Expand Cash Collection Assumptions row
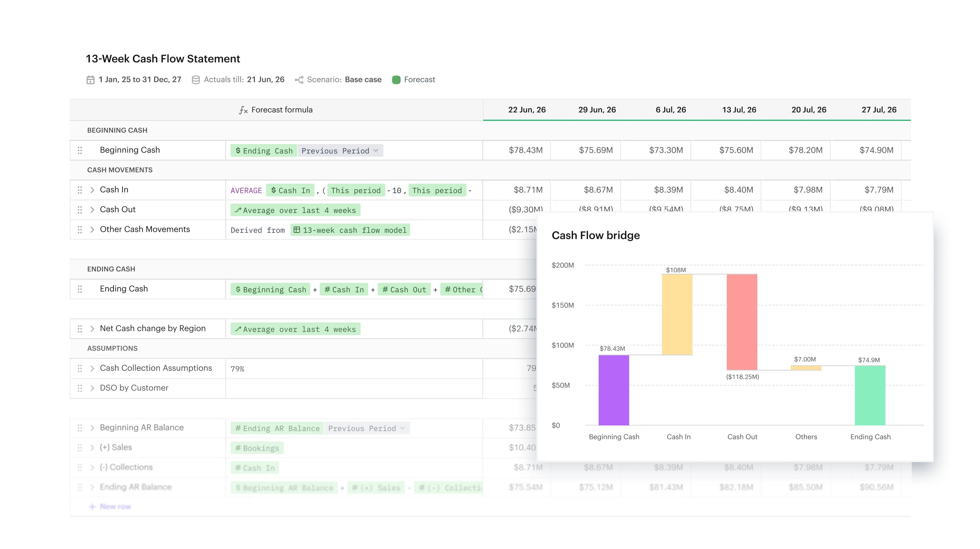This screenshot has width=980, height=549. pos(92,368)
